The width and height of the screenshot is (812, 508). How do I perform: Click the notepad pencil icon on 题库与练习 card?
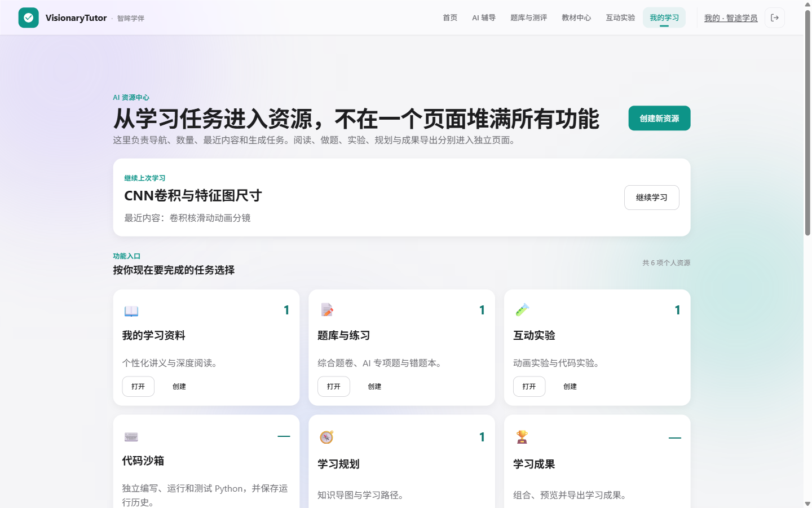tap(327, 309)
